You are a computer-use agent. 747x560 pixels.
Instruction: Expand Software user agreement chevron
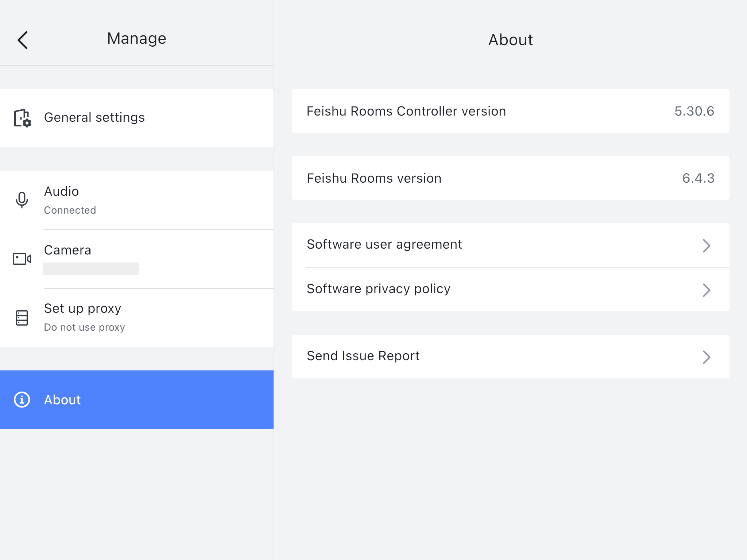click(x=707, y=245)
